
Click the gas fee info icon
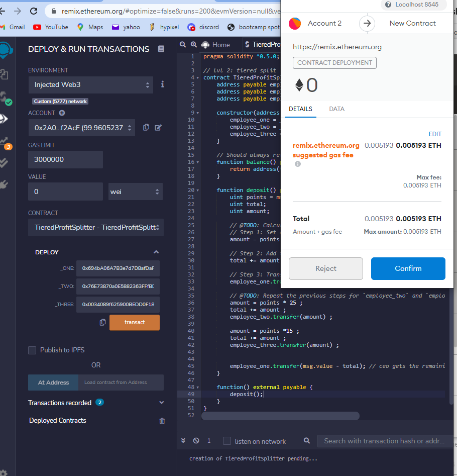click(298, 164)
